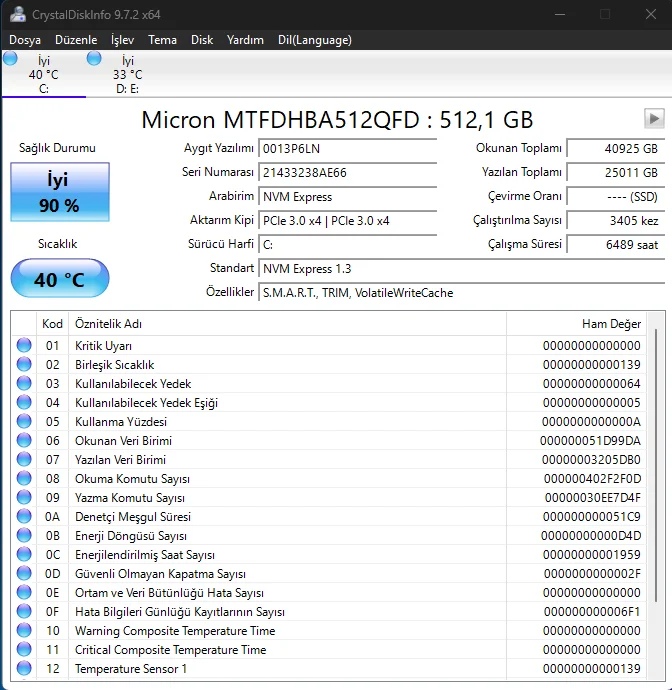This screenshot has height=690, width=672.
Task: Click the 40 °C temperature button
Action: point(59,279)
